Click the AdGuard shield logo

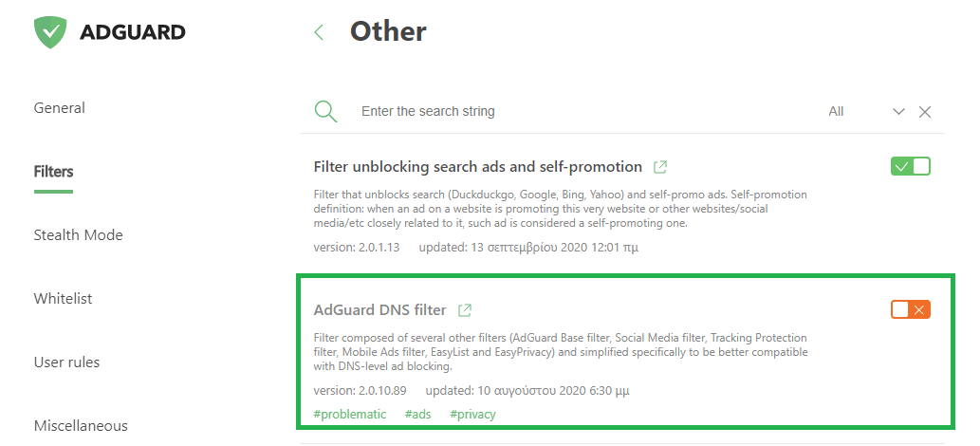tap(50, 32)
